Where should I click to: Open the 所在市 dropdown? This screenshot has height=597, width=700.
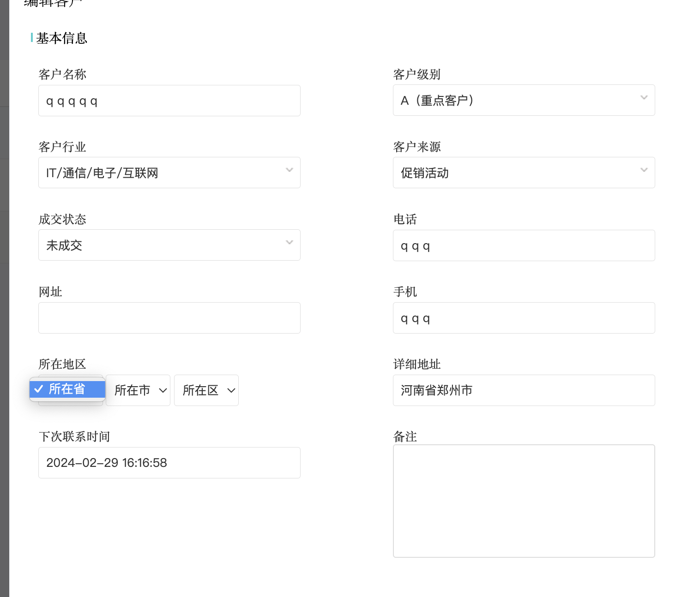[x=138, y=390]
